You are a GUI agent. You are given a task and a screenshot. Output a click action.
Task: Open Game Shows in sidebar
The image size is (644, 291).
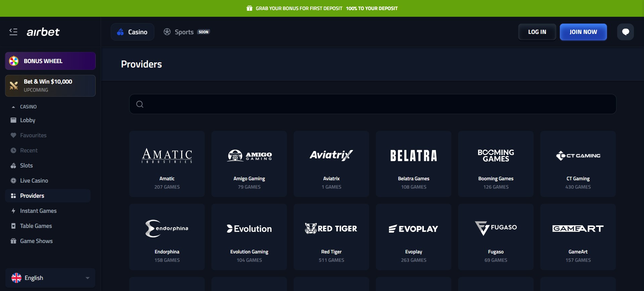pyautogui.click(x=48, y=241)
